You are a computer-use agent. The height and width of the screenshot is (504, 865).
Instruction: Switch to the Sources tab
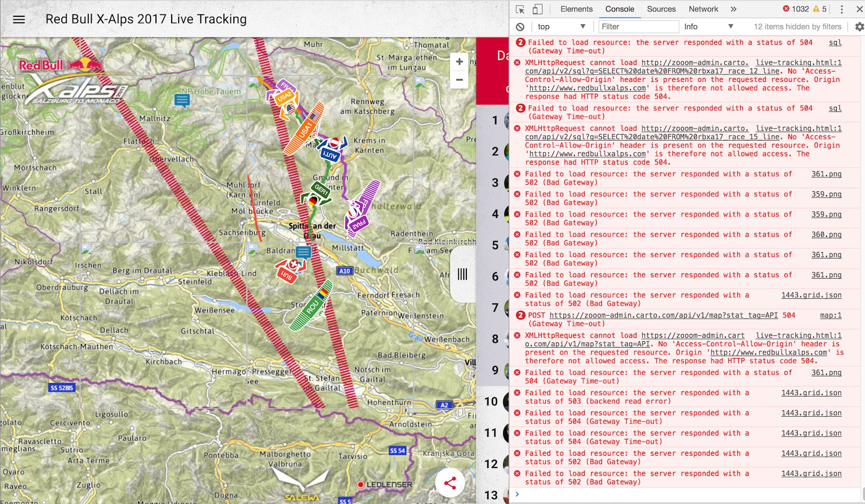(661, 9)
